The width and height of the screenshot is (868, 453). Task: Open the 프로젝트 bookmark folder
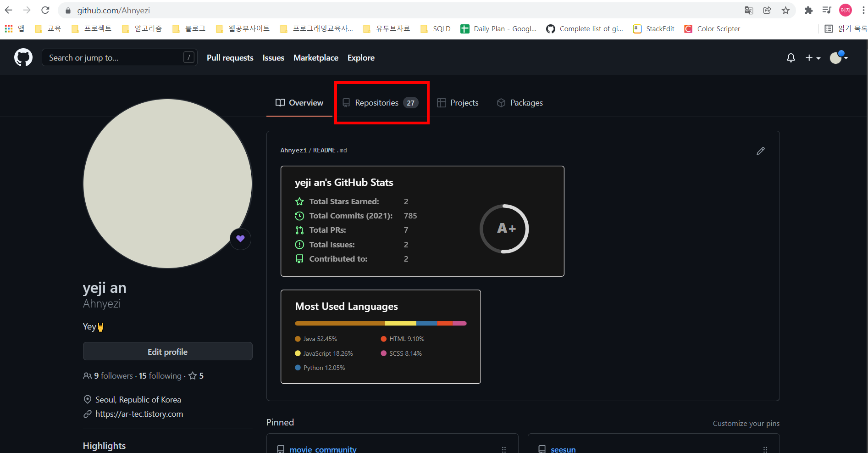[91, 28]
